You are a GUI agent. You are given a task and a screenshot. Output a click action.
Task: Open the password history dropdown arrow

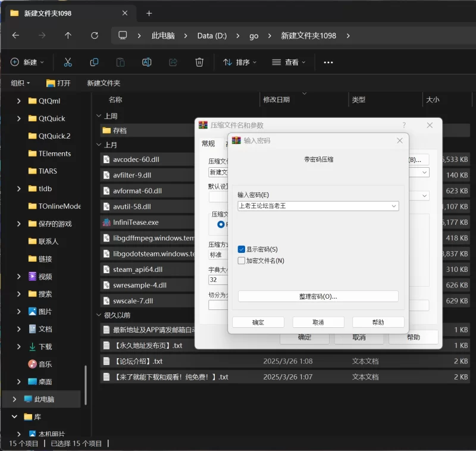coord(394,206)
